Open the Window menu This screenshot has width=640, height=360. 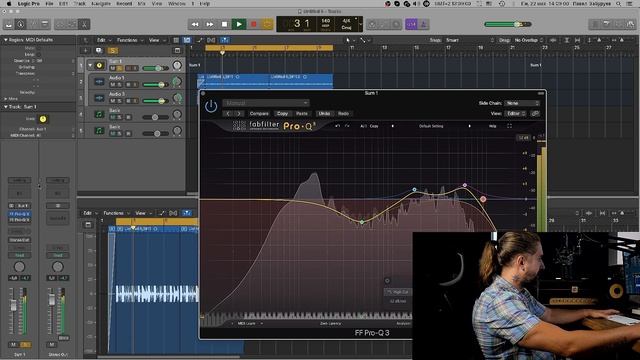click(177, 4)
